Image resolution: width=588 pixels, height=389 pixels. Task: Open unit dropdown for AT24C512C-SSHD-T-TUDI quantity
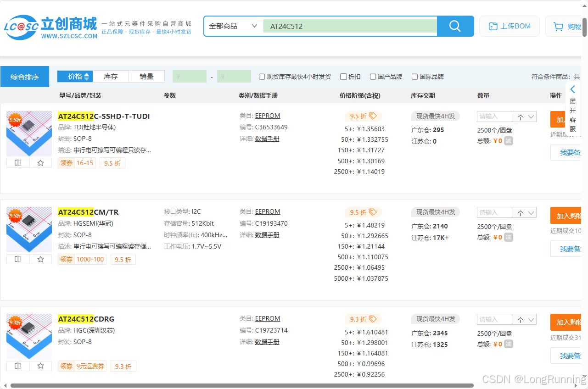pyautogui.click(x=524, y=117)
